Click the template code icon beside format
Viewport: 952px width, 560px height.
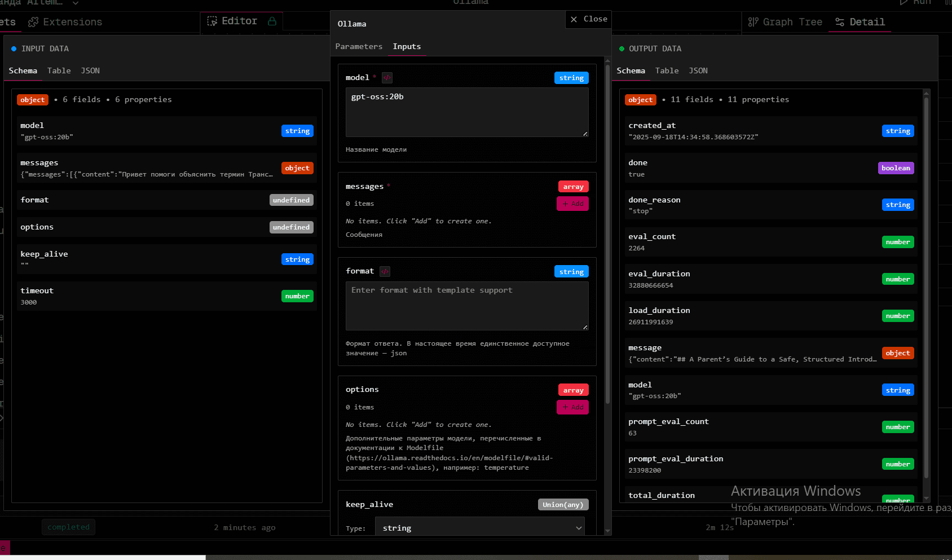[385, 271]
